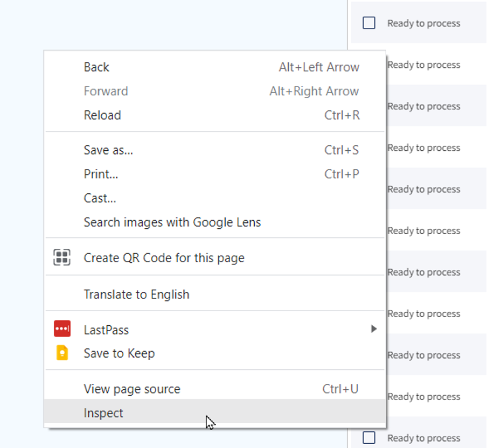Choose the Save as... menu option

[108, 150]
